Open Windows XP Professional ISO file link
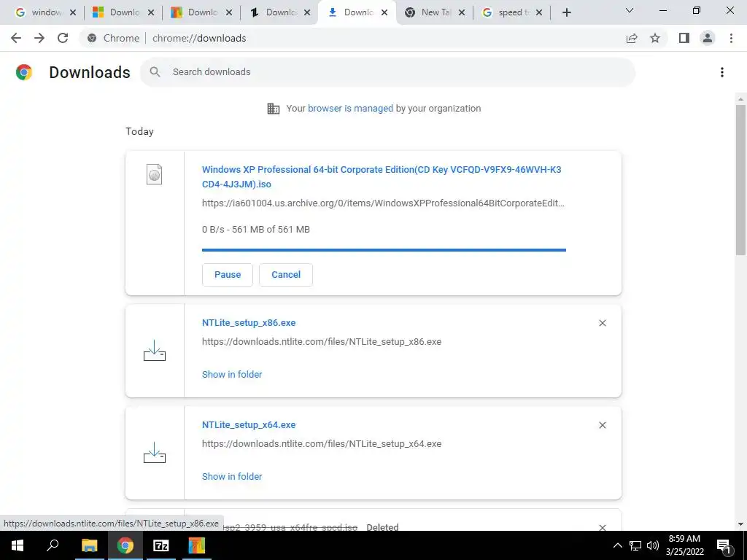The image size is (747, 560). click(382, 176)
